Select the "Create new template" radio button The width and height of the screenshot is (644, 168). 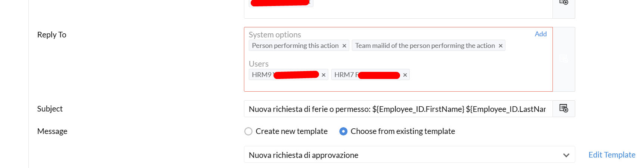[248, 131]
